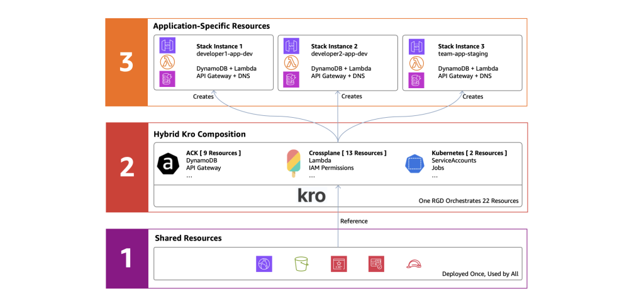This screenshot has width=644, height=296.
Task: Select the red ID card checkmark icon
Action: (x=376, y=263)
